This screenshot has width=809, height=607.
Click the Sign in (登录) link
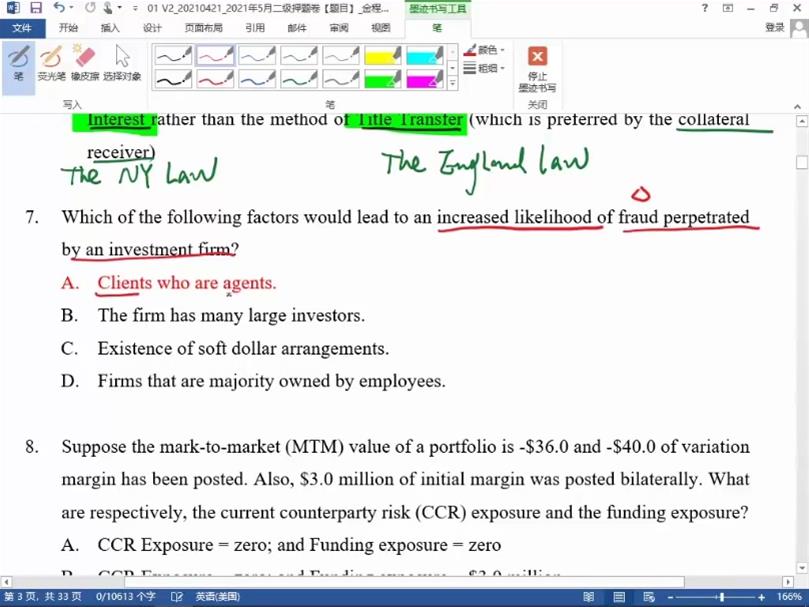point(774,28)
